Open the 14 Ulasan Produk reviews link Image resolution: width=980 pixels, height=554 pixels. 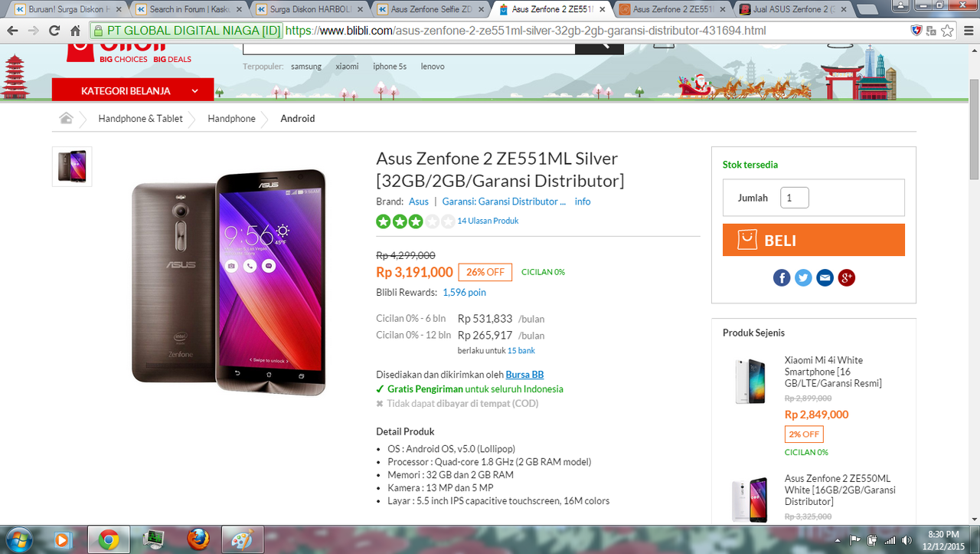[x=488, y=221]
